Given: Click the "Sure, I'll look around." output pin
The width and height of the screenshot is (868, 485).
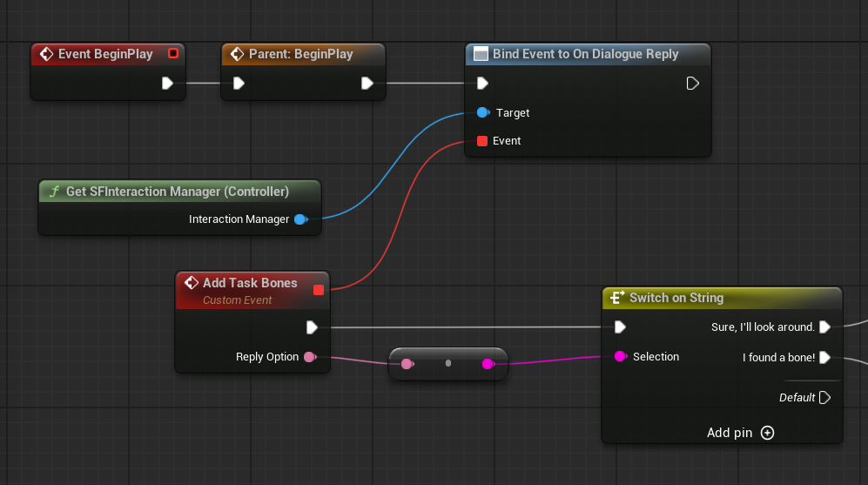Looking at the screenshot, I should (x=824, y=327).
